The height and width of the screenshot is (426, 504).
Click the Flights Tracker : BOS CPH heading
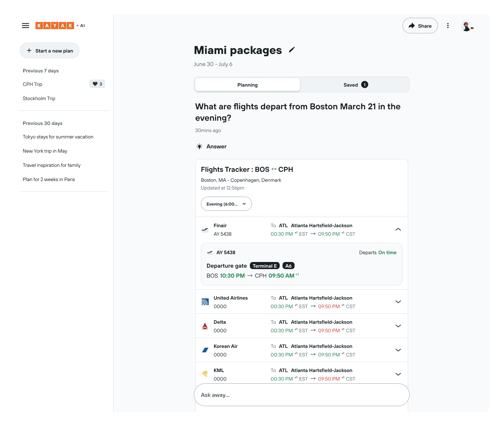point(247,169)
